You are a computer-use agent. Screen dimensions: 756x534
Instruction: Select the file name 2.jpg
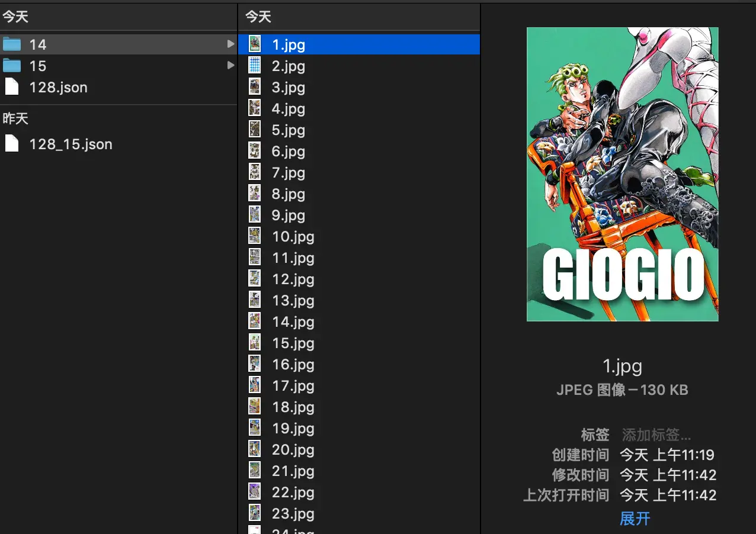click(289, 66)
